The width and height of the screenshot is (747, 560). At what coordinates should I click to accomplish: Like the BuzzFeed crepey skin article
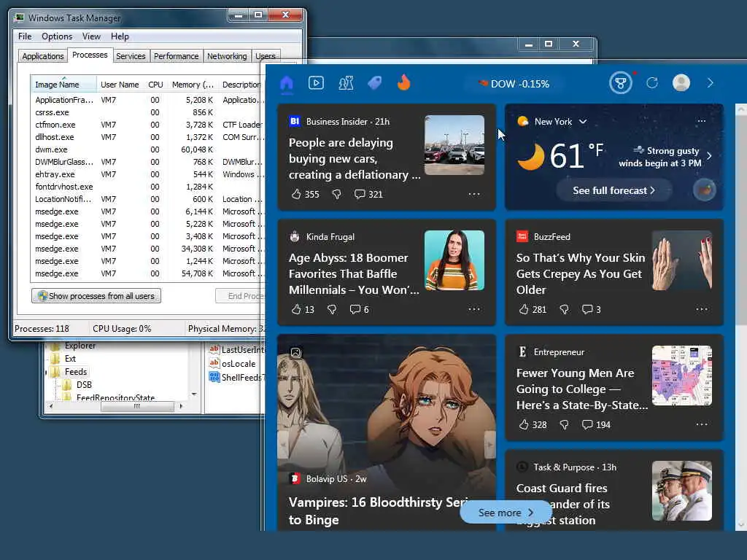524,309
